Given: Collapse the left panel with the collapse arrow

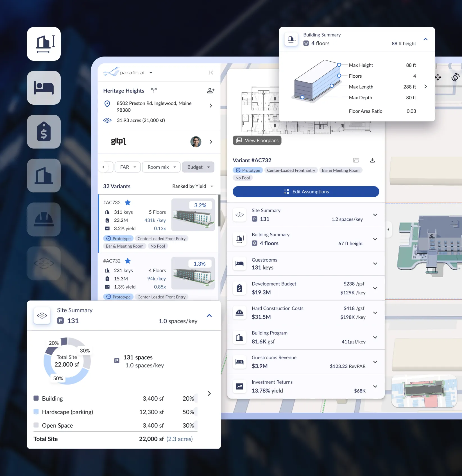Looking at the screenshot, I should click(211, 72).
